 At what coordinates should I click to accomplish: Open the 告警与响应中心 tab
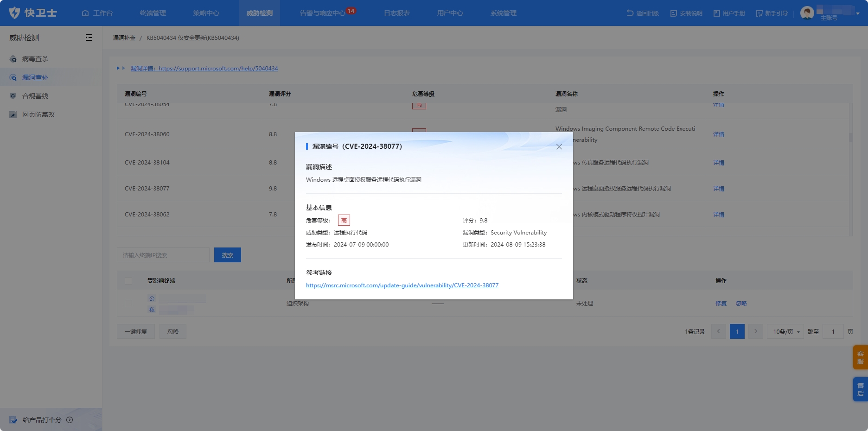pyautogui.click(x=322, y=13)
